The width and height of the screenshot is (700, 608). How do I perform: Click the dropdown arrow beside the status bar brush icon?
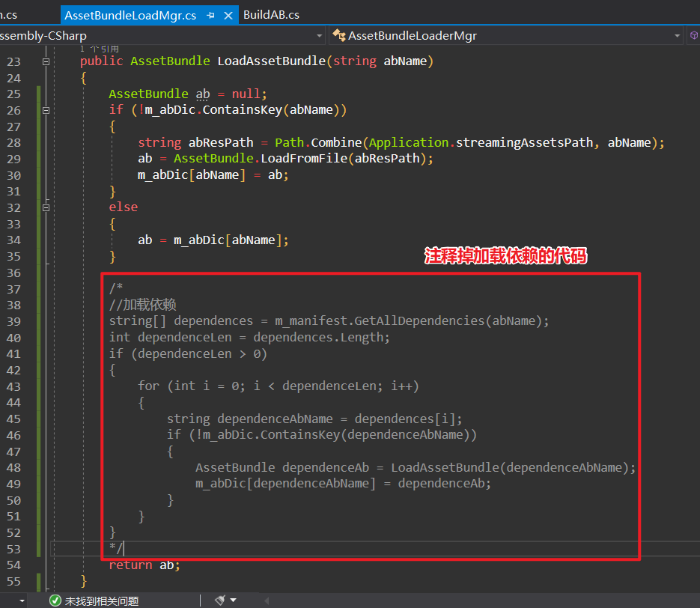tap(234, 600)
